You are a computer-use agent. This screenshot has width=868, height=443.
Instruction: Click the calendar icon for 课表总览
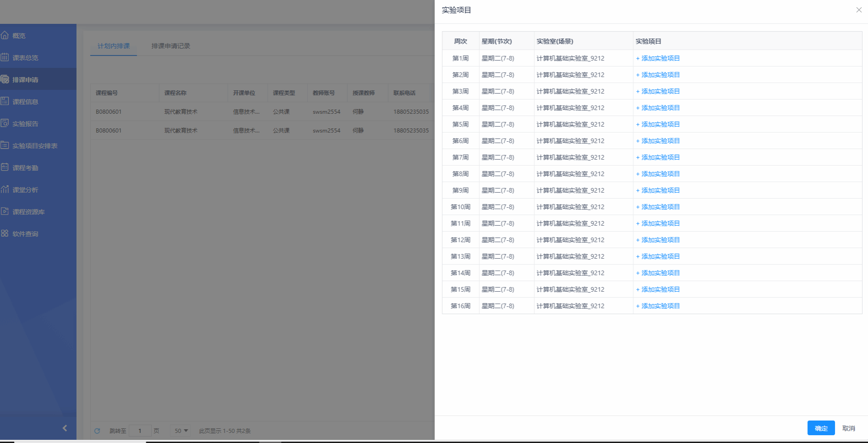click(5, 57)
